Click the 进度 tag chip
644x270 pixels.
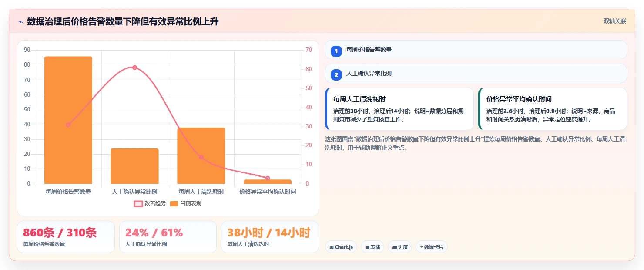tap(400, 247)
